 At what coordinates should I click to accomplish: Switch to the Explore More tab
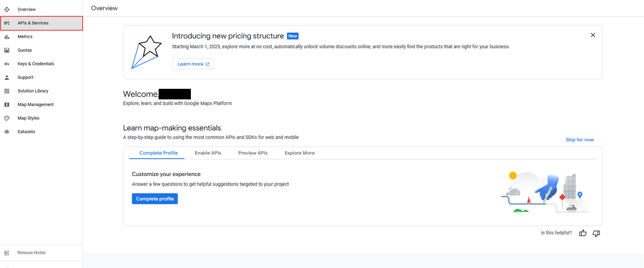[x=300, y=153]
